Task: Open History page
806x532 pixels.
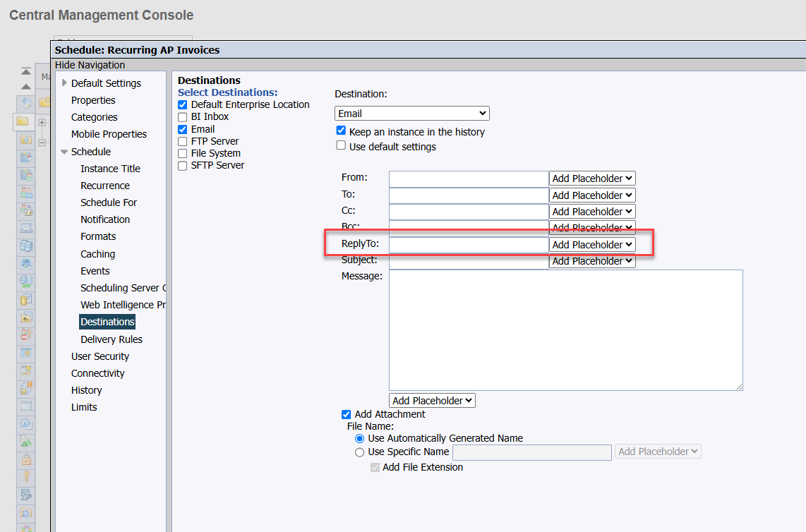Action: pos(86,390)
